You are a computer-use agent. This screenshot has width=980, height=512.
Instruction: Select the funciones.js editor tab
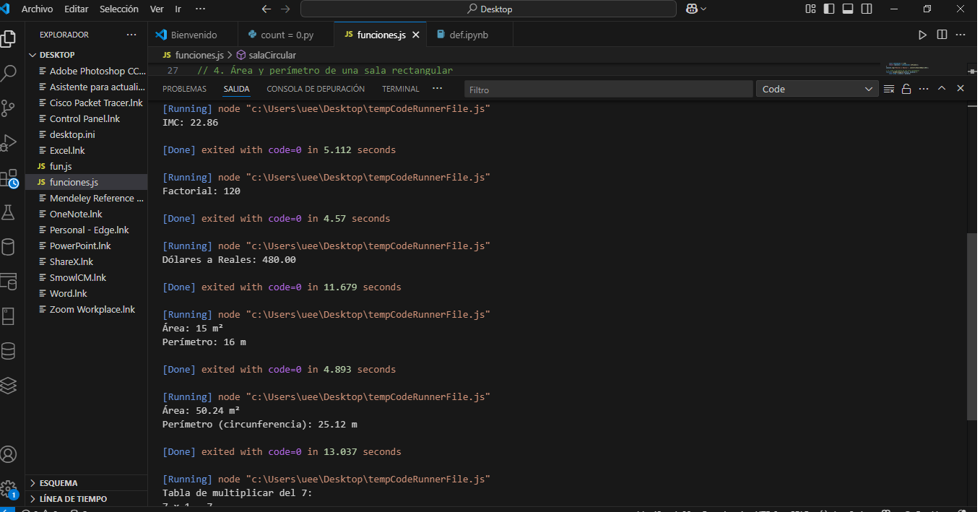[381, 35]
